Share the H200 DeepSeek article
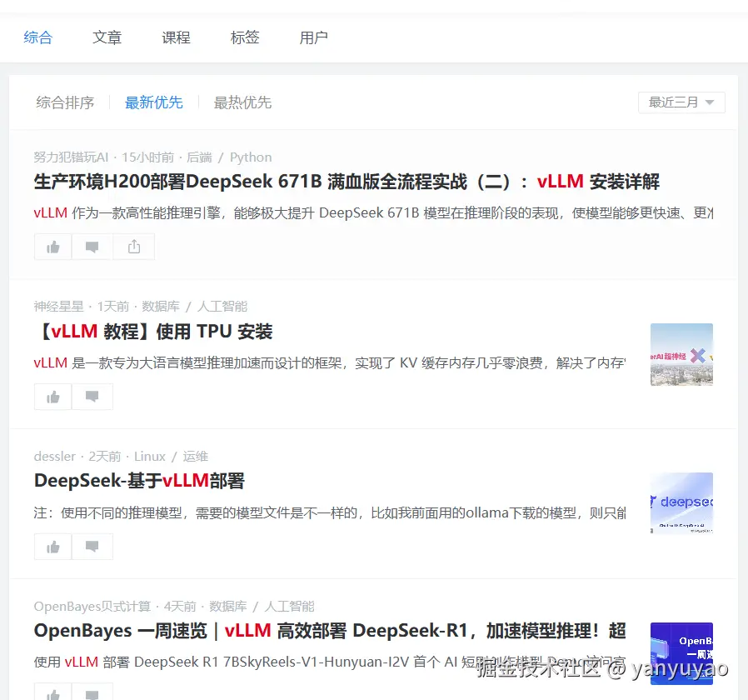The image size is (748, 700). 133,247
